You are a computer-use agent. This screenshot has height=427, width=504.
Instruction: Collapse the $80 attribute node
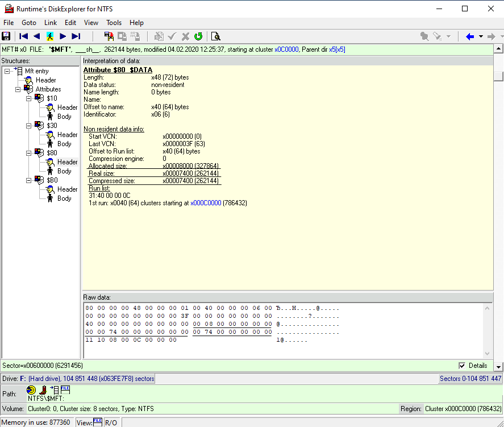[29, 153]
